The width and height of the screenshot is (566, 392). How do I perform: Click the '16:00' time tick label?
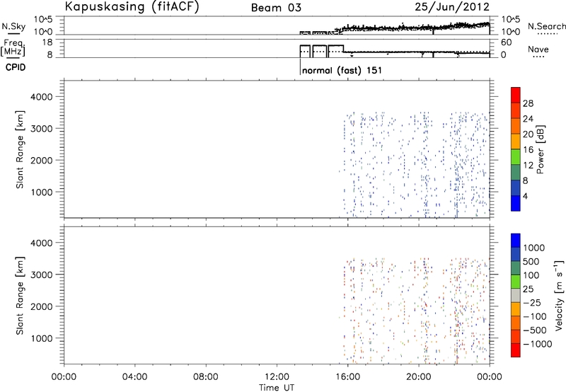[x=348, y=377]
